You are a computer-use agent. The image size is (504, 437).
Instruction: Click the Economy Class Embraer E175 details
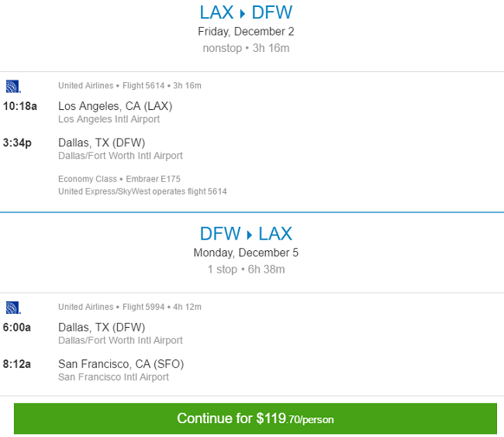tap(119, 179)
